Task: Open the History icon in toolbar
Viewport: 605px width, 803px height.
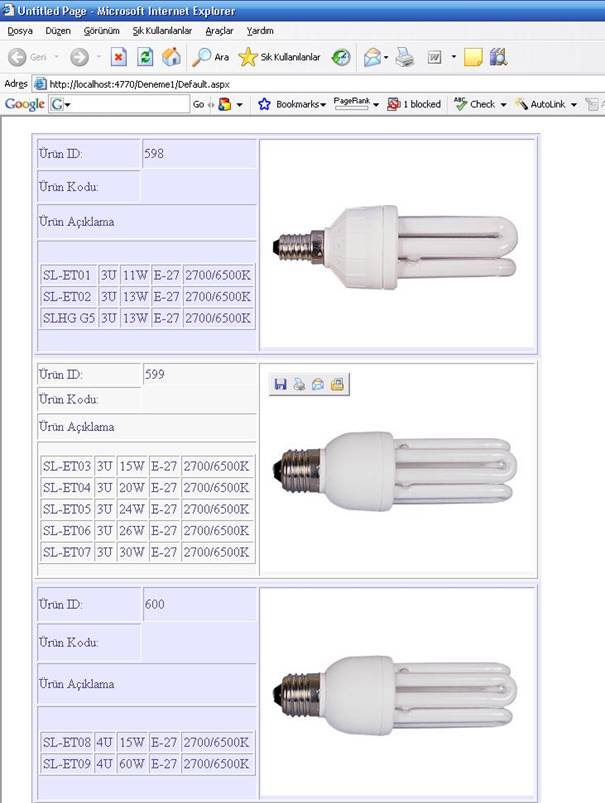Action: (341, 57)
